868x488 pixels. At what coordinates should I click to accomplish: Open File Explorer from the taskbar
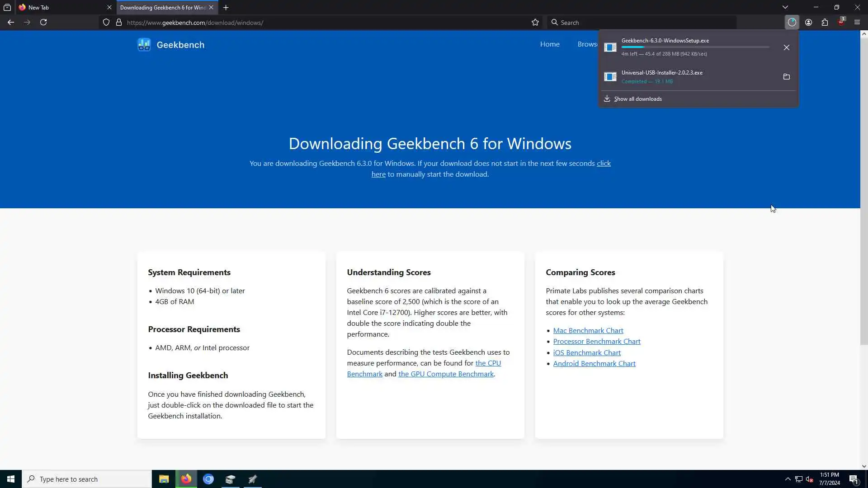[164, 479]
